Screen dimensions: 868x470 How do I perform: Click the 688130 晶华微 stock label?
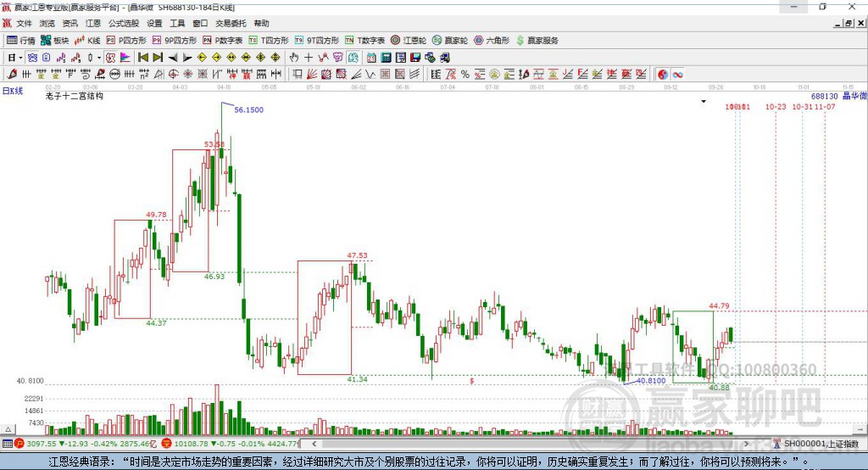pyautogui.click(x=838, y=97)
